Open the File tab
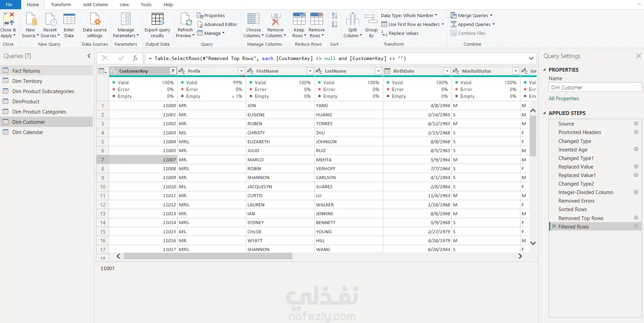Viewport: 644px width, 323px height. [9, 4]
